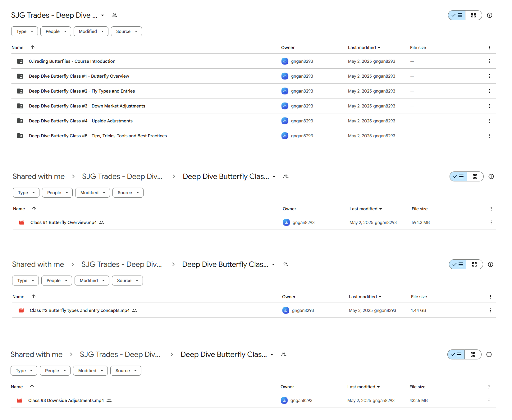Open more actions for Class #3 Downside Adjustments.mp4
Image resolution: width=512 pixels, height=420 pixels.
point(489,400)
